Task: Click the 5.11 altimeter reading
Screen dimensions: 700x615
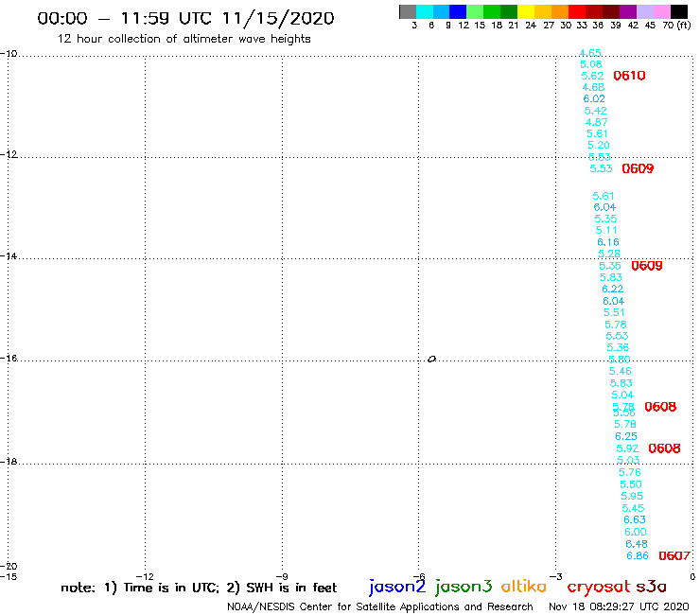Action: (x=606, y=231)
